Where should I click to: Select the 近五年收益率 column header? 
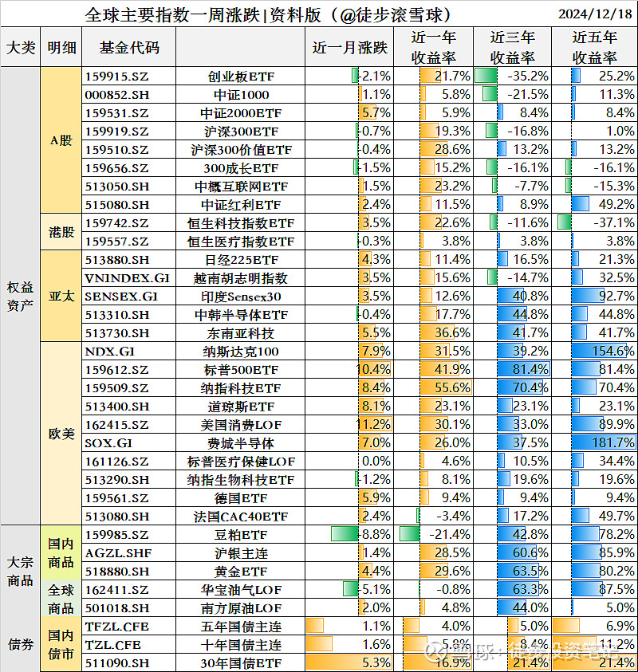[595, 47]
